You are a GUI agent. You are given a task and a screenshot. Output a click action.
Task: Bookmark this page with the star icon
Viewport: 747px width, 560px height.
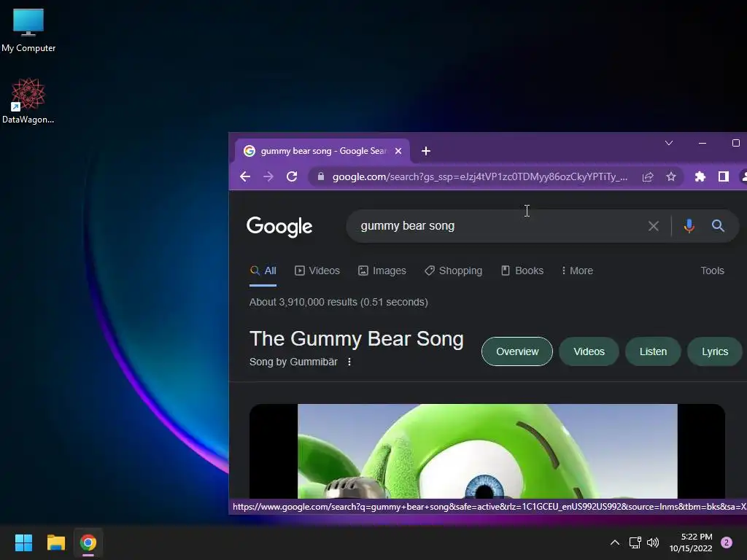[x=671, y=176]
